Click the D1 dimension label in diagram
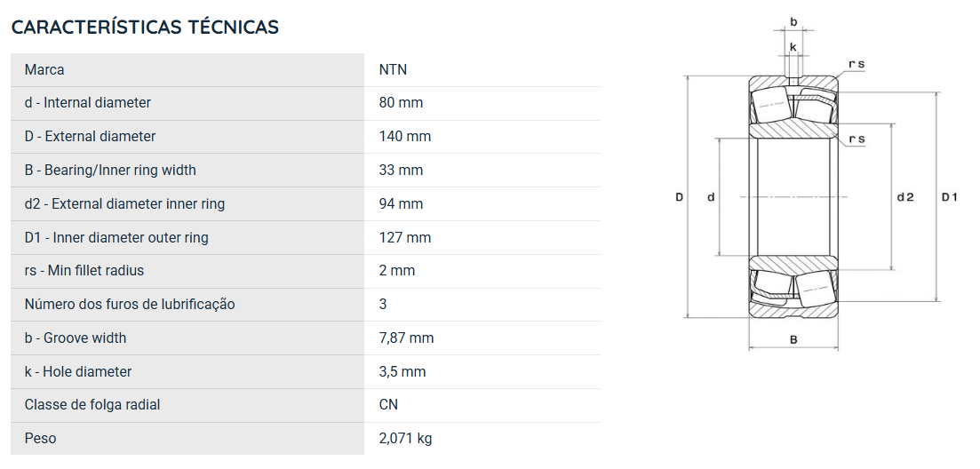 [x=950, y=197]
